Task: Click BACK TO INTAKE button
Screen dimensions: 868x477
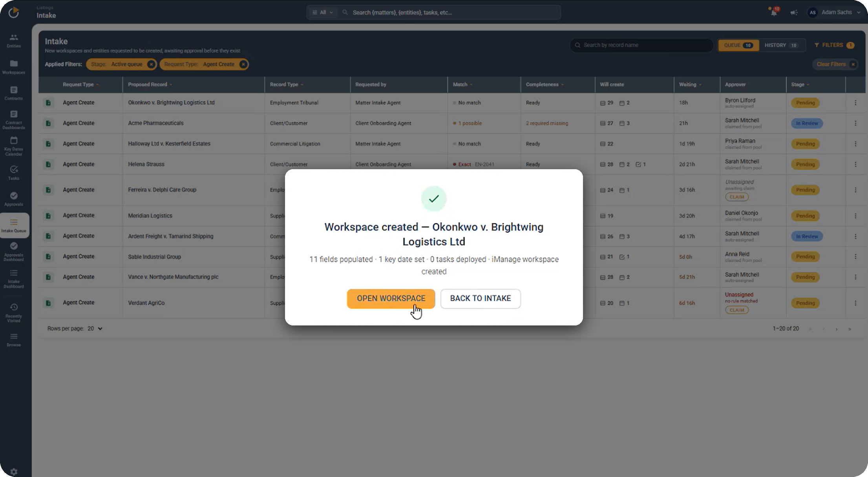Action: (x=481, y=298)
